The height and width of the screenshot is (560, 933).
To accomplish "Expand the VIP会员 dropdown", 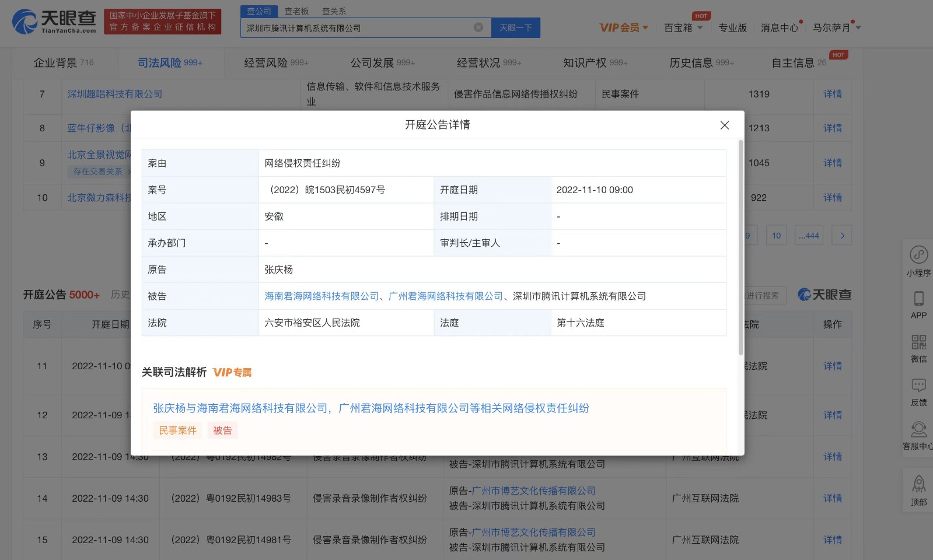I will click(624, 27).
